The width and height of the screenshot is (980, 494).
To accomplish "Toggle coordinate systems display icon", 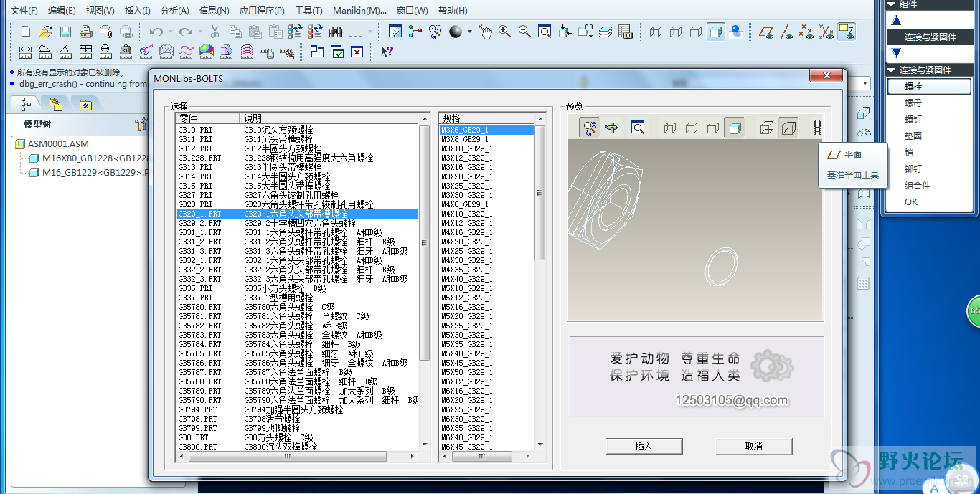I will point(826,32).
